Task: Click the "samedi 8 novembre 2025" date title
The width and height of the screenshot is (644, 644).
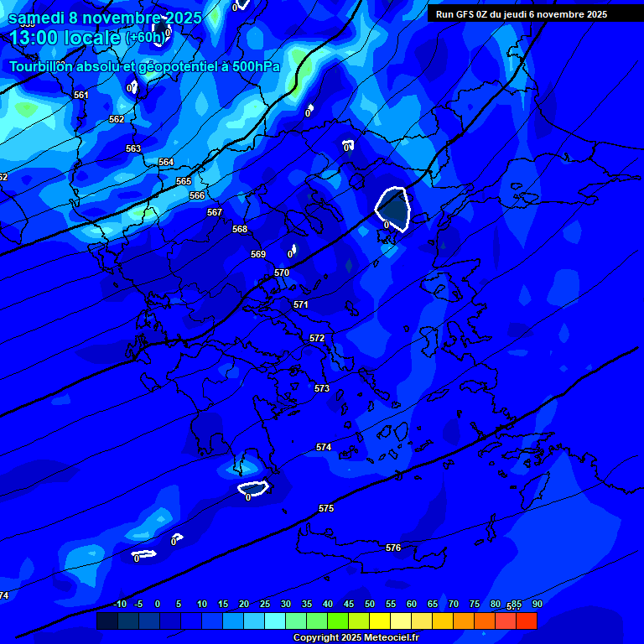Action: [x=105, y=18]
